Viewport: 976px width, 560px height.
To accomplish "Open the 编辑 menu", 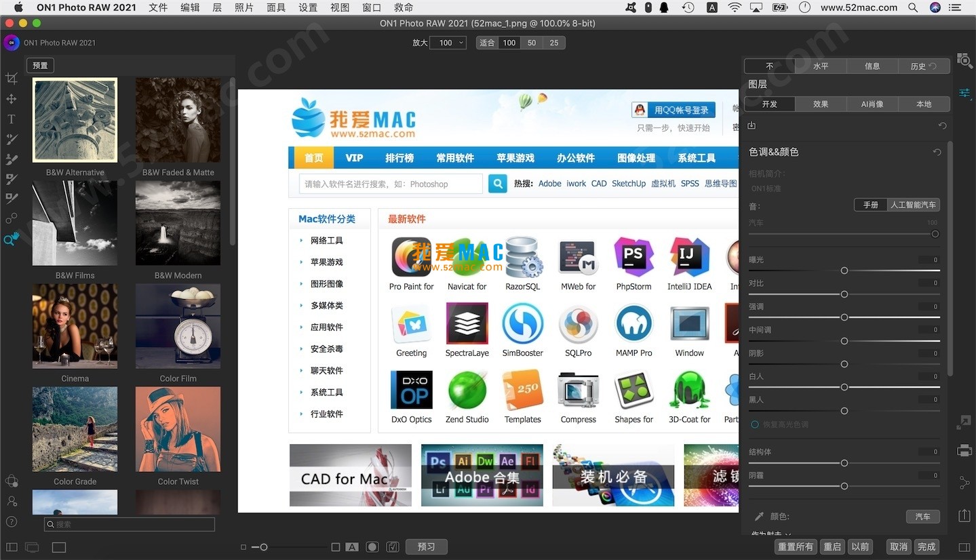I will 191,7.
